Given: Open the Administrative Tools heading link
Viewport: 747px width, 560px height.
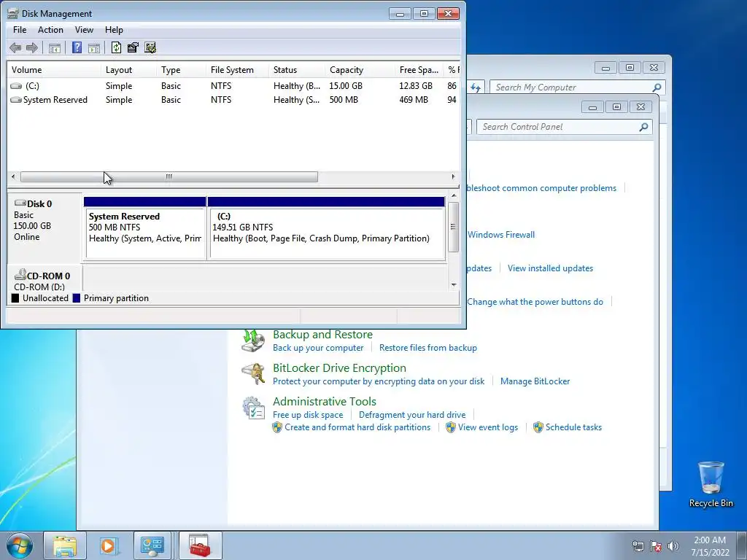Looking at the screenshot, I should 325,402.
